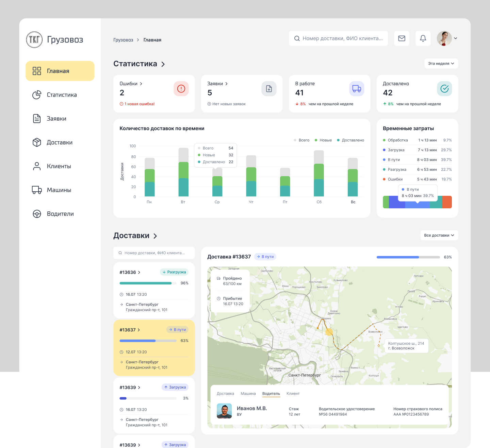Click the Пройдено truck icon on the map
The image size is (490, 448).
218,278
